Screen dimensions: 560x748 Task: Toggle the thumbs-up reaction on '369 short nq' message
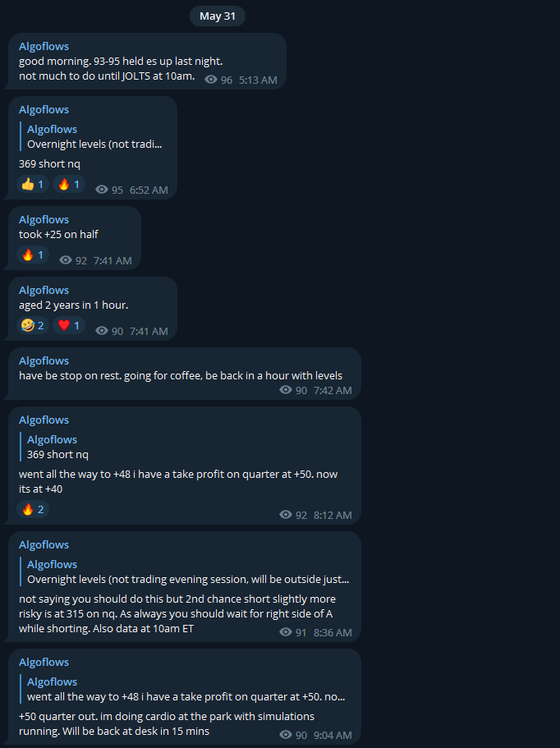tap(32, 184)
